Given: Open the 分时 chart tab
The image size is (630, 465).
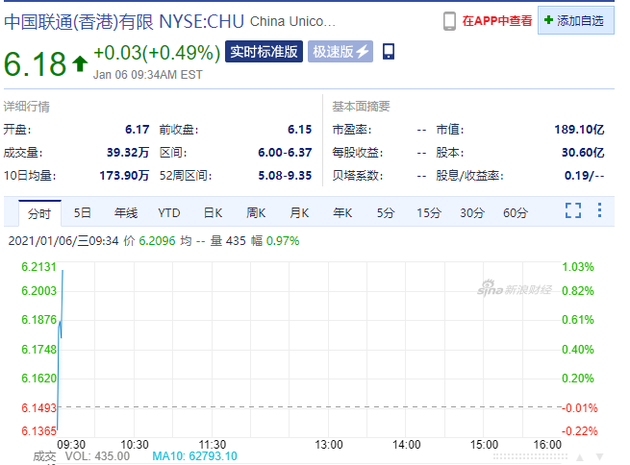Looking at the screenshot, I should pyautogui.click(x=39, y=213).
